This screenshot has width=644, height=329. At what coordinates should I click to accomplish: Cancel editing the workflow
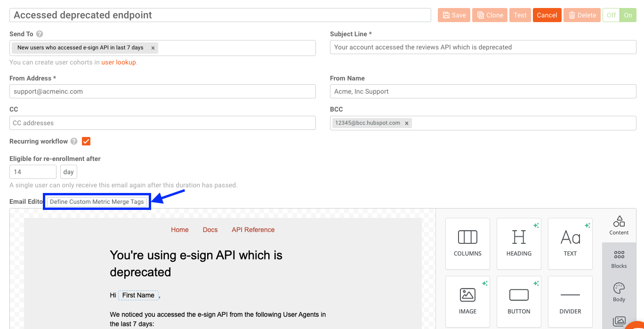[547, 15]
